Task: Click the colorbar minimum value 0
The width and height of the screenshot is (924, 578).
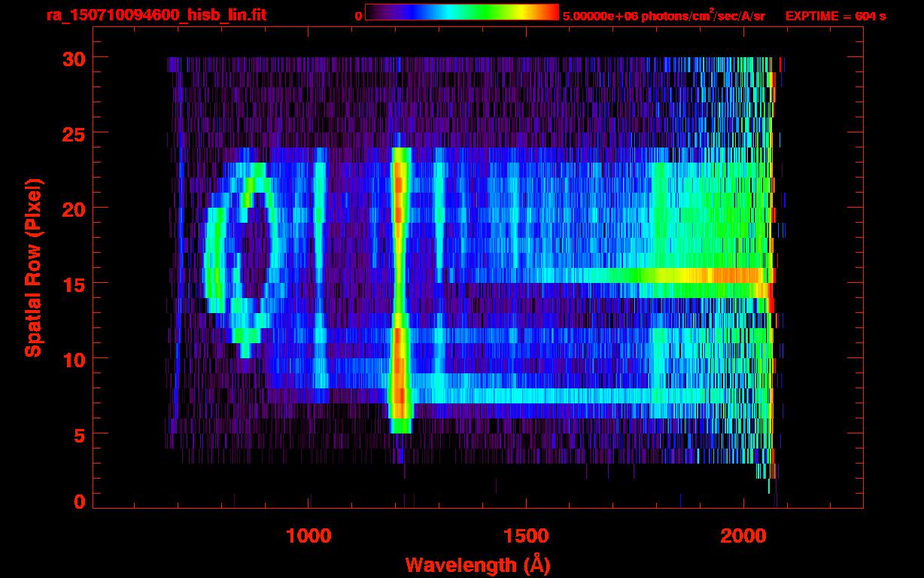Action: coord(358,15)
